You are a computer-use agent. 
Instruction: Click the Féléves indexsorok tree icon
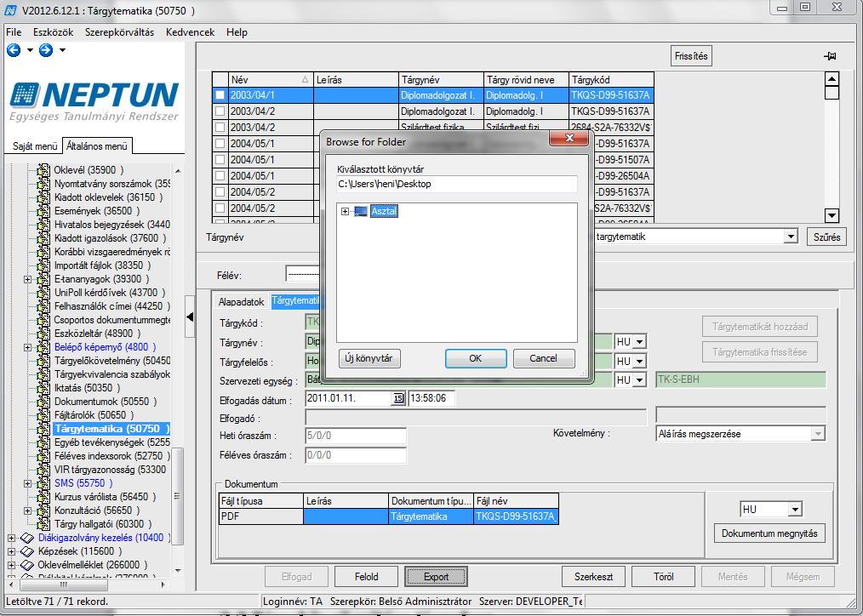coord(43,456)
